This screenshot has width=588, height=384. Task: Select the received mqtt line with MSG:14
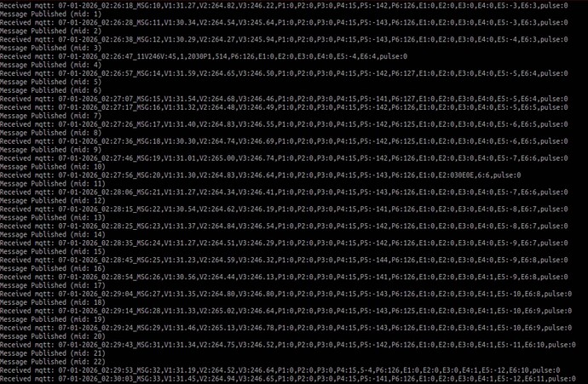pos(284,73)
